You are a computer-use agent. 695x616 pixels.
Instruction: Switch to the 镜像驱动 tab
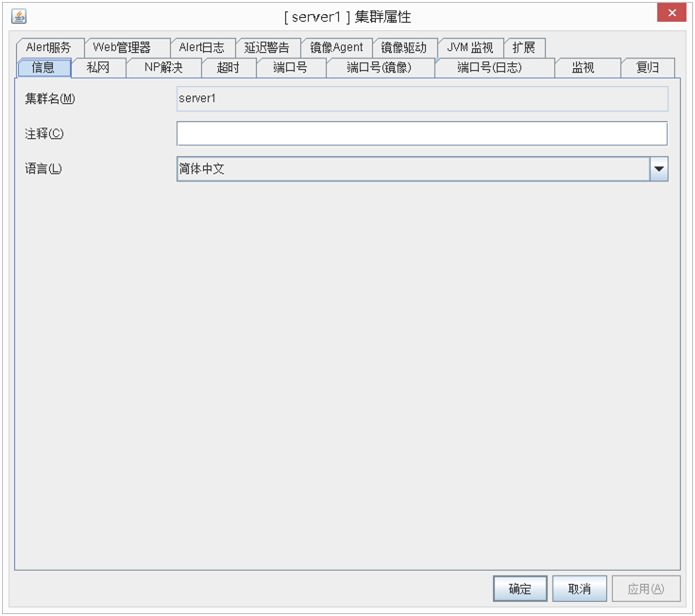(x=404, y=47)
